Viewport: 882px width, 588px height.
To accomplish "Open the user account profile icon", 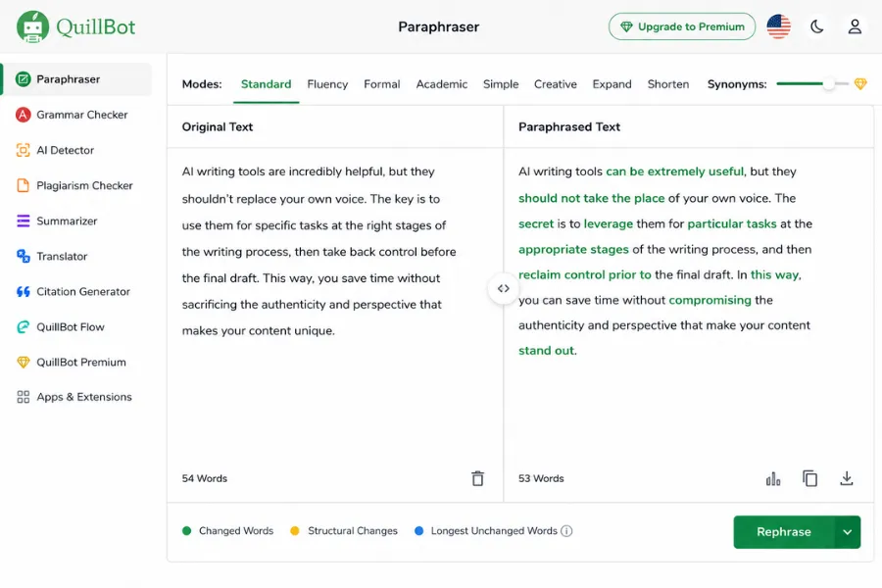I will tap(855, 26).
